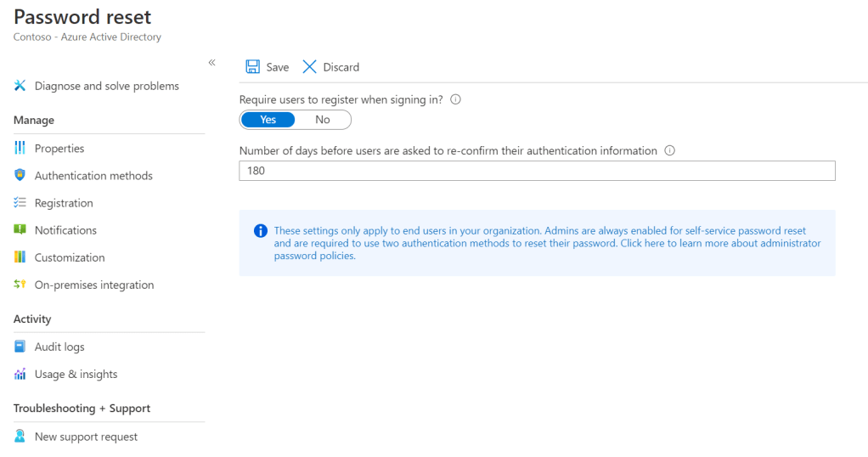Click the Discard X icon
Image resolution: width=868 pixels, height=457 pixels.
310,67
